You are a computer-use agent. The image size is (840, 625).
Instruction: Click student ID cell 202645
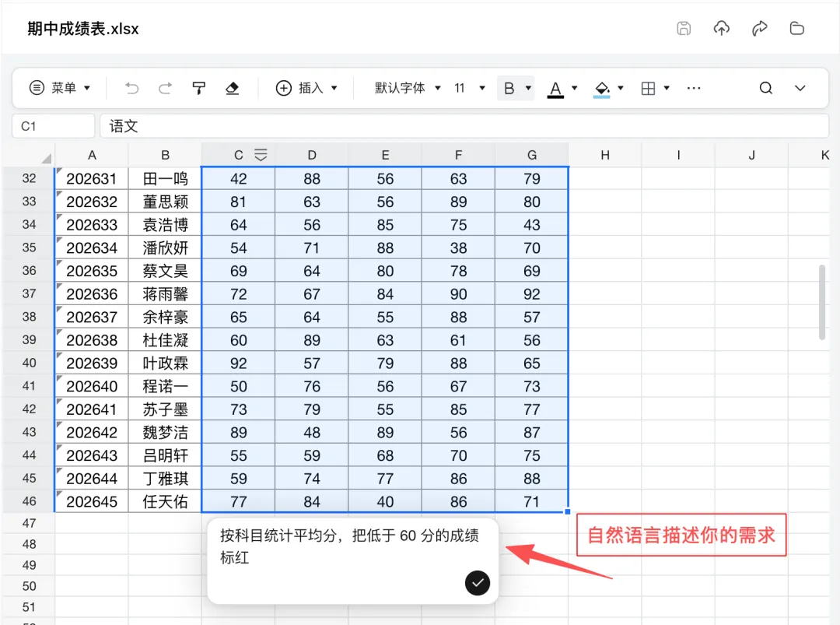[92, 501]
